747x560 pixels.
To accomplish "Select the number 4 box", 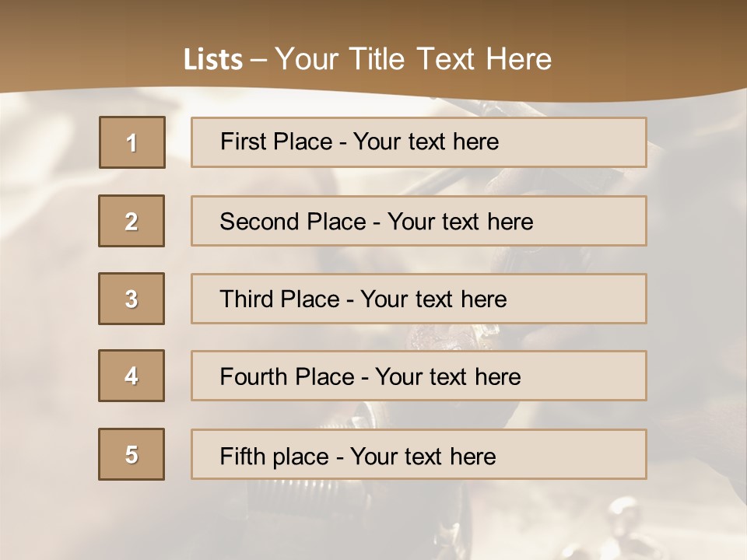I will coord(132,376).
